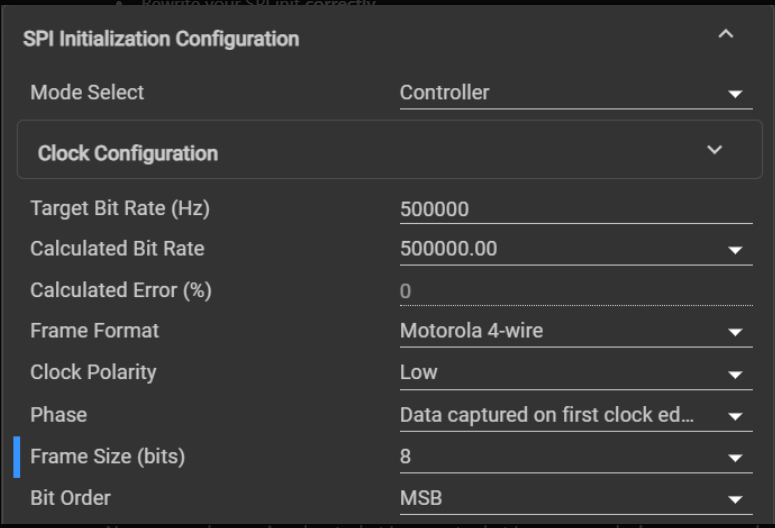Click the MSB bit order value
Viewport: 775px width, 528px height.
click(x=421, y=497)
